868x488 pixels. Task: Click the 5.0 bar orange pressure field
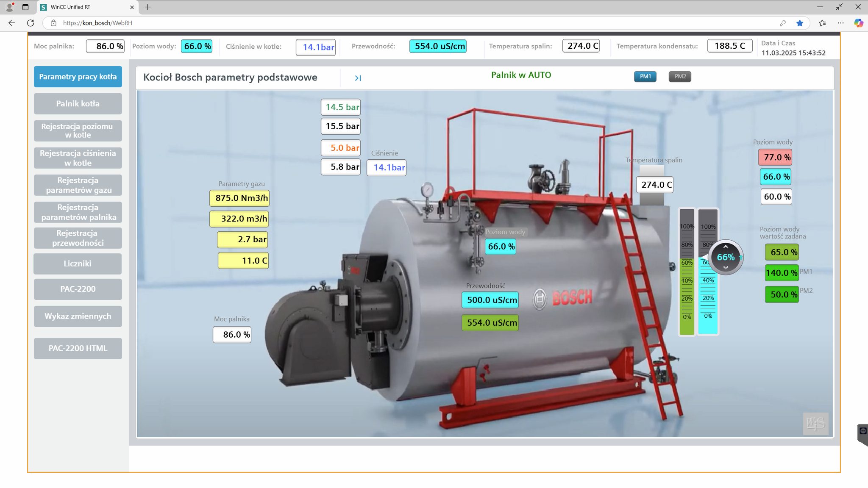[x=341, y=148]
